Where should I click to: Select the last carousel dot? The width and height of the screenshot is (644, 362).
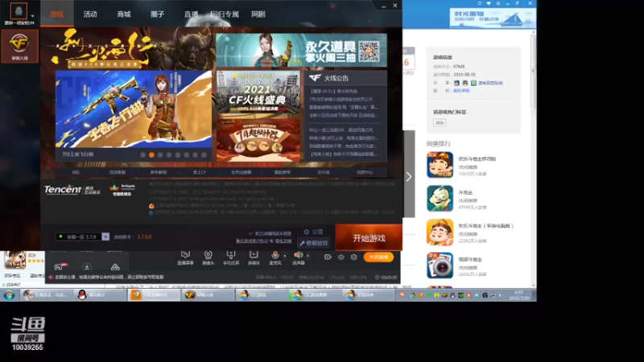(204, 154)
